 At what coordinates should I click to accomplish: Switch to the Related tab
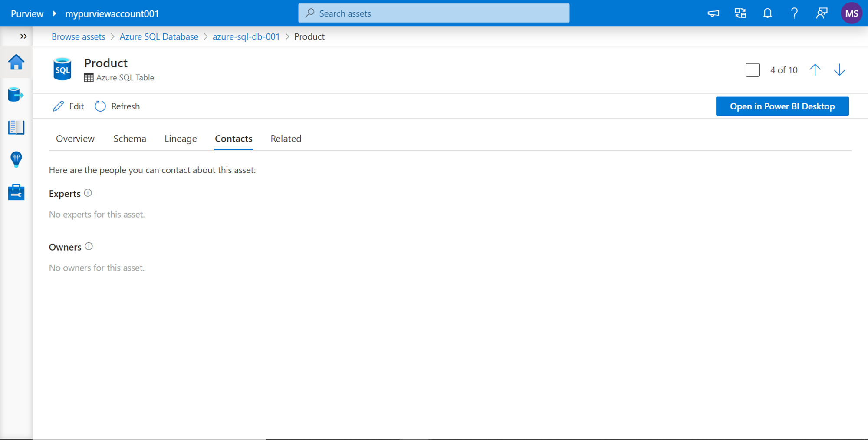286,139
